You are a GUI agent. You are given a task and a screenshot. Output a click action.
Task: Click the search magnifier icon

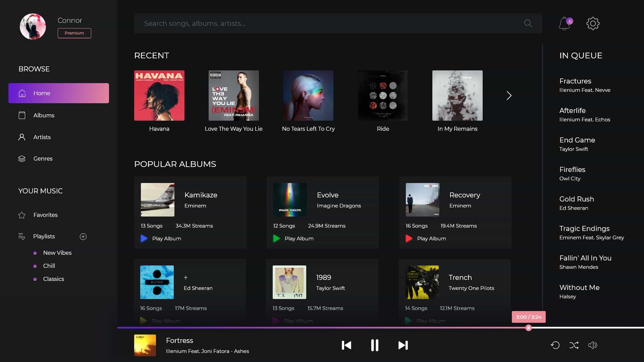(x=527, y=23)
